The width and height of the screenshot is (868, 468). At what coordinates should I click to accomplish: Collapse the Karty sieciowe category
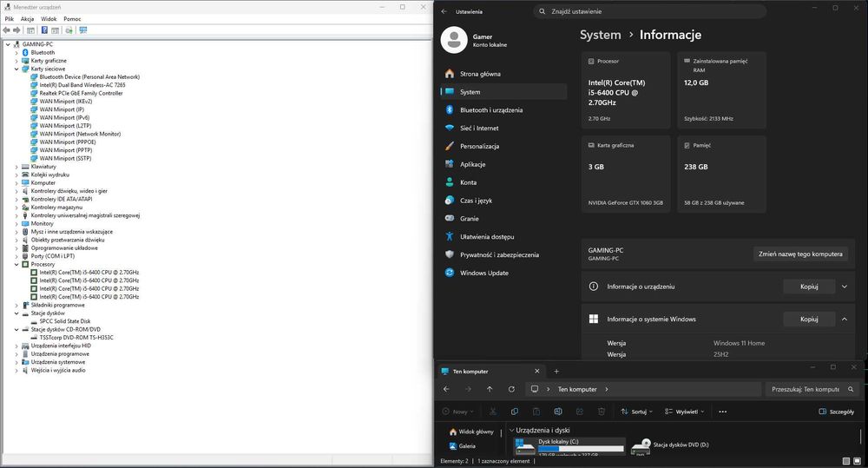tap(16, 69)
